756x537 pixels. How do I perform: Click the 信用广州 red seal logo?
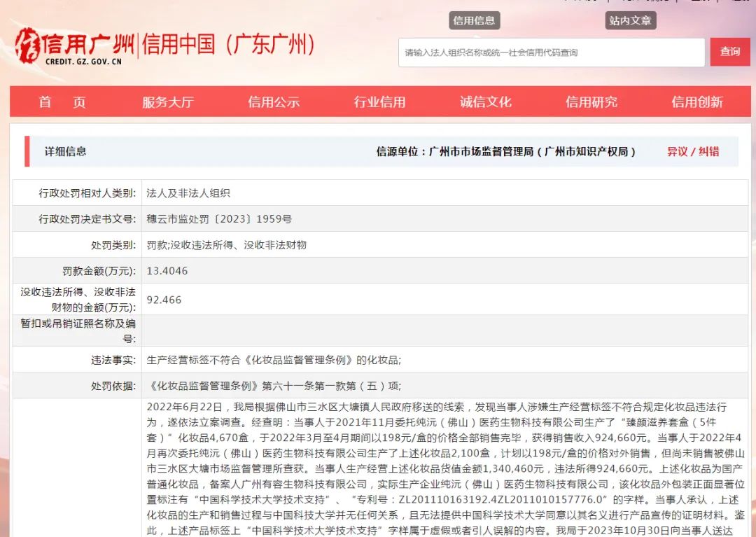pyautogui.click(x=73, y=46)
